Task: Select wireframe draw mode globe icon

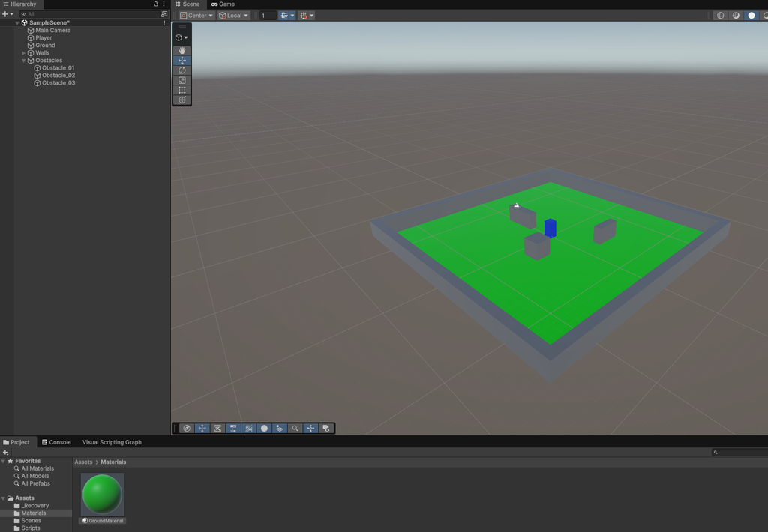Action: 721,16
